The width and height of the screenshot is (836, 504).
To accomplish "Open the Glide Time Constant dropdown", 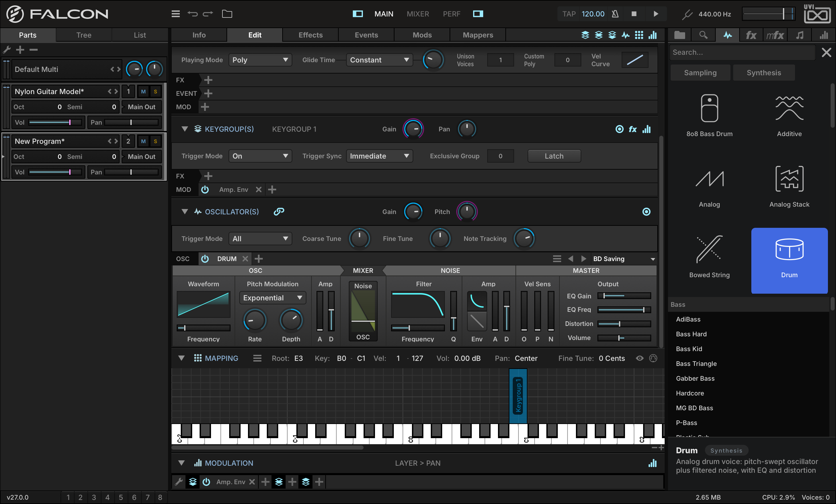I will pyautogui.click(x=379, y=60).
